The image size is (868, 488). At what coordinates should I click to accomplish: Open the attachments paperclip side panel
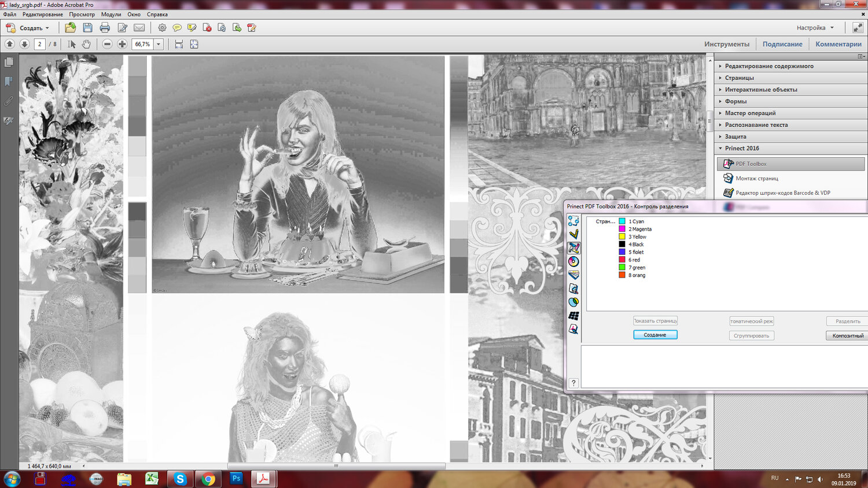tap(9, 101)
